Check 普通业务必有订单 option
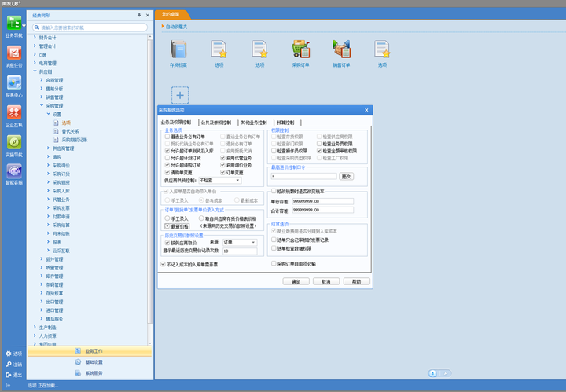This screenshot has width=566, height=392. (167, 137)
